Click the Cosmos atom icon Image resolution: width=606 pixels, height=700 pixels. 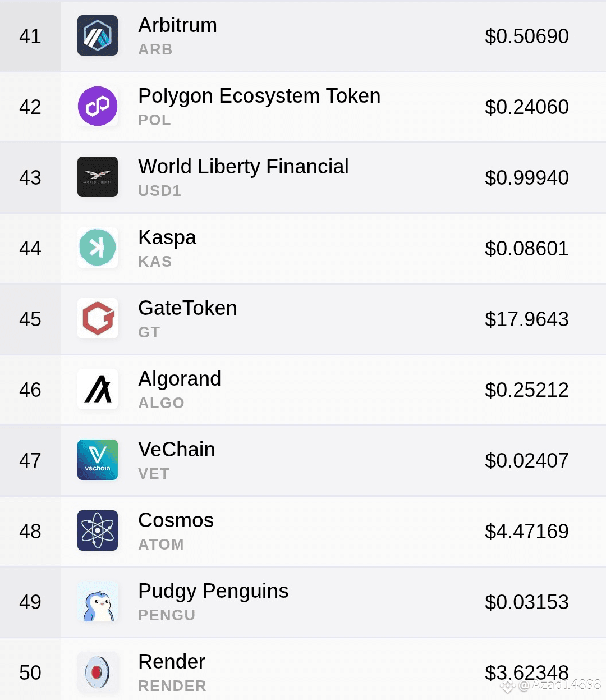click(x=98, y=530)
